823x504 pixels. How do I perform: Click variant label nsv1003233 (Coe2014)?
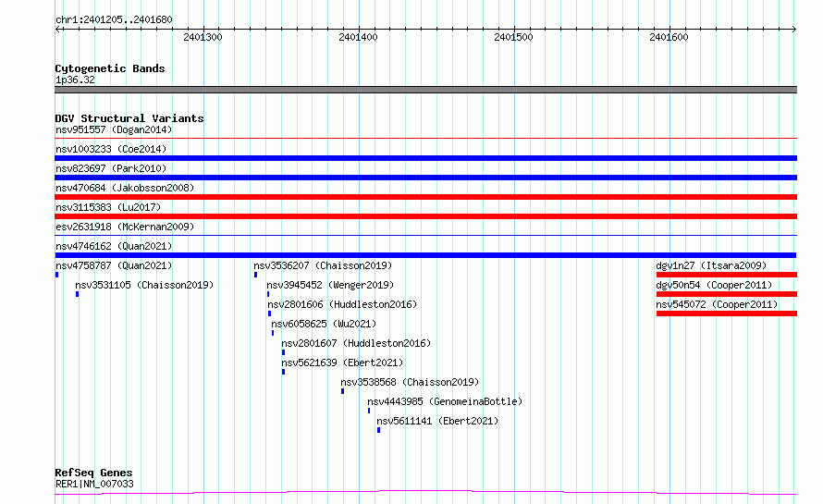point(111,149)
